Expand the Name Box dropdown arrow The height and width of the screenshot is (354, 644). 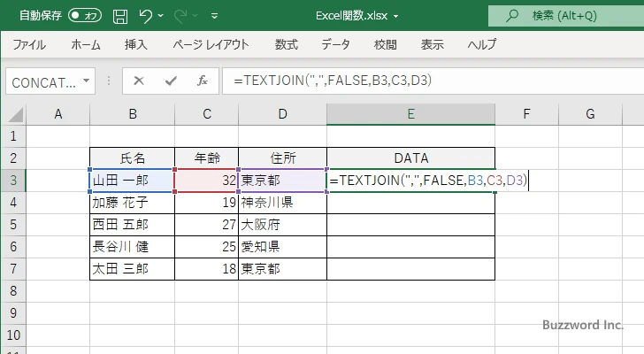[87, 81]
